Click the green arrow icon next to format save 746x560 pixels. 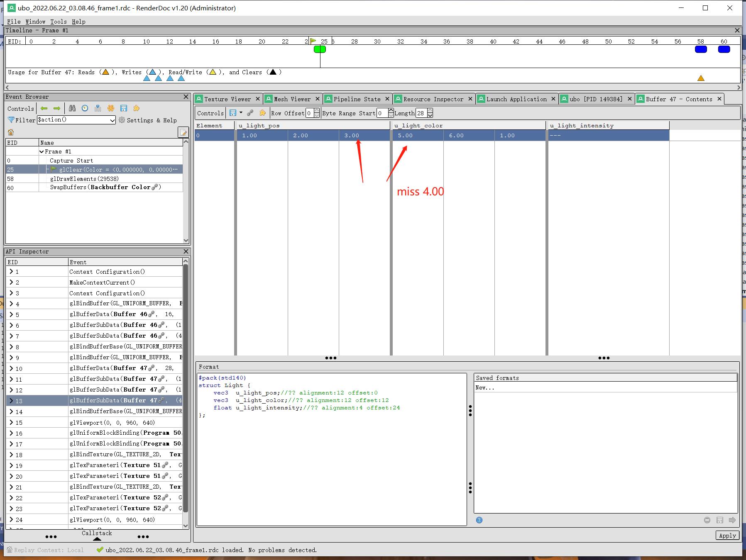[x=732, y=520]
